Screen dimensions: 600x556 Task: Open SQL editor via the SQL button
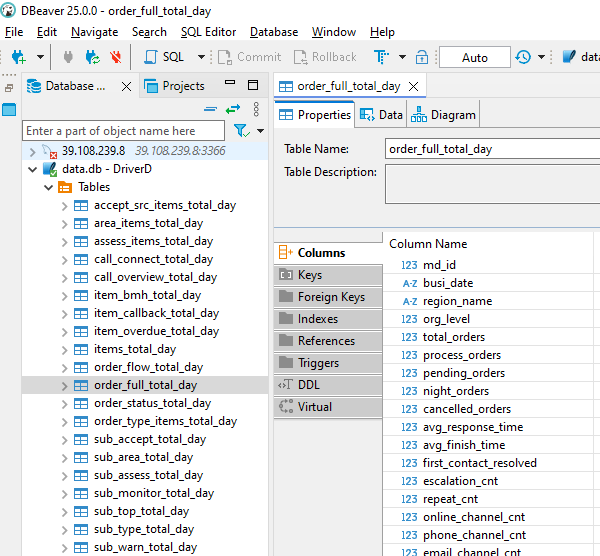point(164,57)
